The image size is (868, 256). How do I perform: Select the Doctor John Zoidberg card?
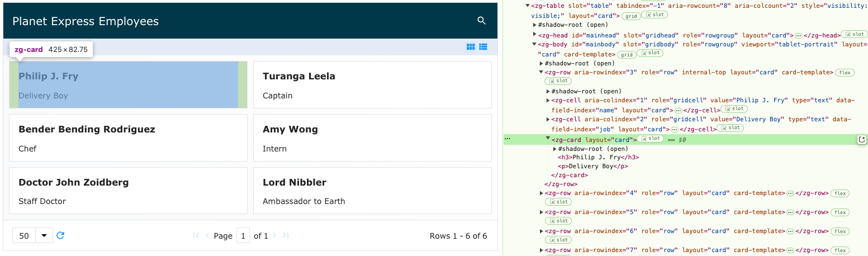click(128, 191)
